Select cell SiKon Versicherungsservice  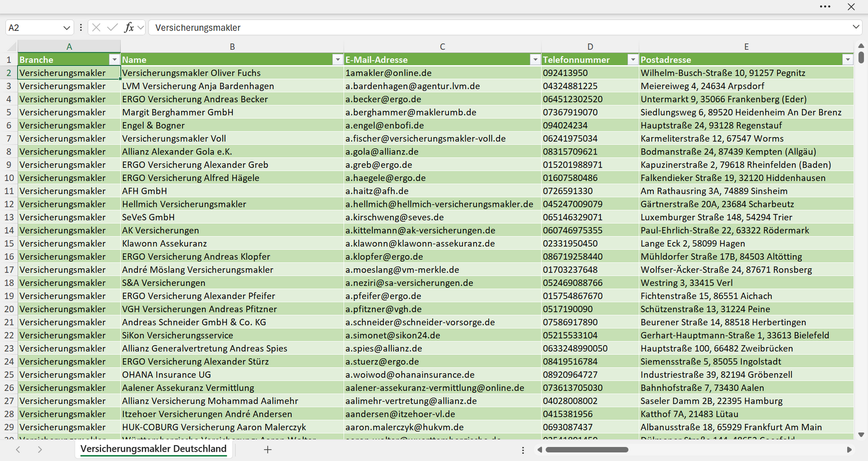tap(232, 335)
